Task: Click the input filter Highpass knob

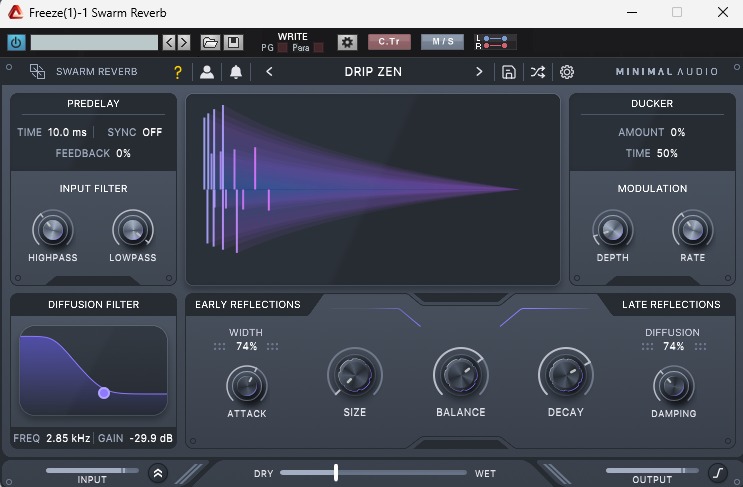Action: click(53, 230)
